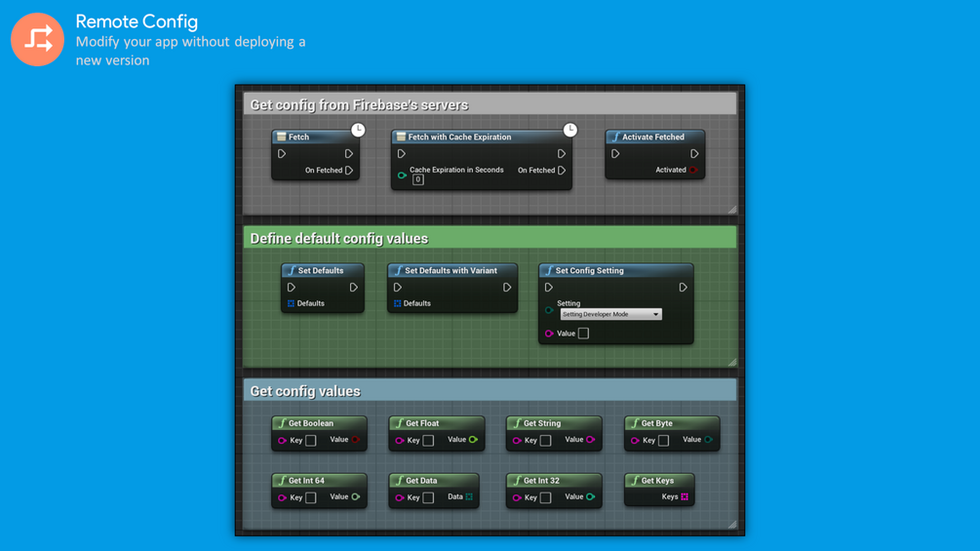
Task: Click Set Defaults blue Defaults map pin
Action: coord(291,303)
